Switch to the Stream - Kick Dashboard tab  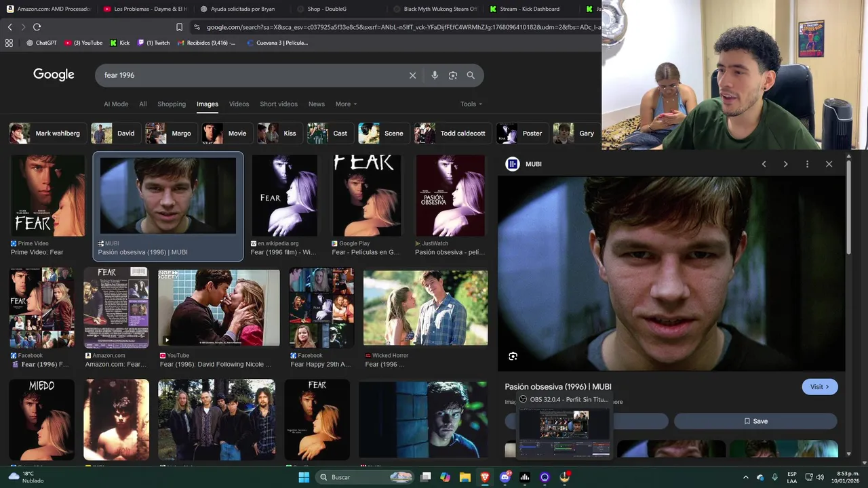531,9
